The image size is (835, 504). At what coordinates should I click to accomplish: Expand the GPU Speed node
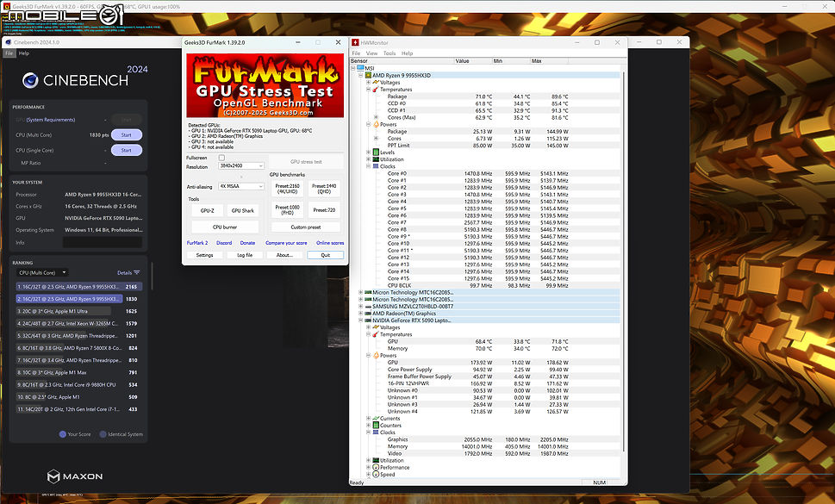[368, 474]
